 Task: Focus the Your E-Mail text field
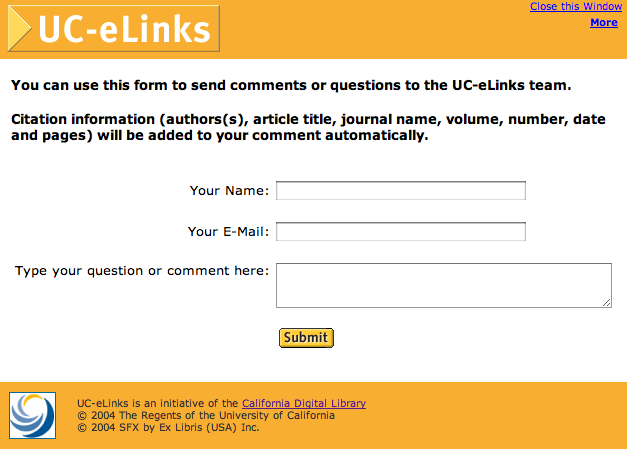click(x=401, y=231)
